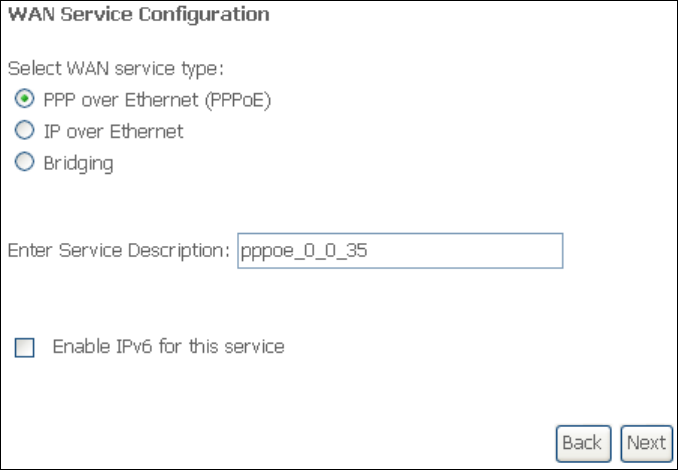Viewport: 678px width, 470px height.
Task: Click the "Bridging" label text
Action: pos(79,163)
